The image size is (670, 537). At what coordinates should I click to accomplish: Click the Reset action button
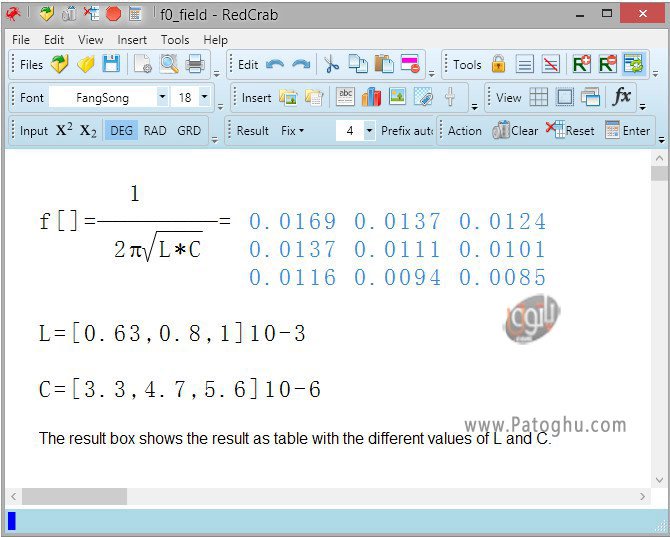(570, 130)
